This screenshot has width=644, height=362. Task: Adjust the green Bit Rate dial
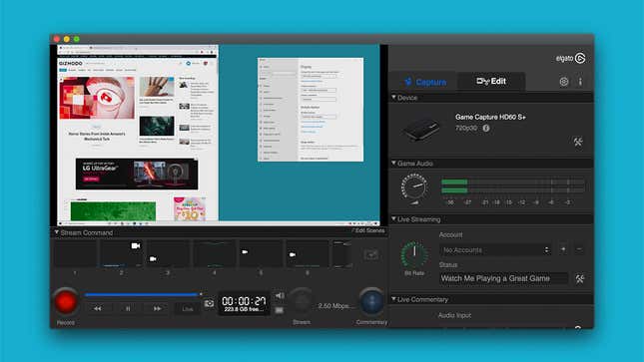pos(414,254)
